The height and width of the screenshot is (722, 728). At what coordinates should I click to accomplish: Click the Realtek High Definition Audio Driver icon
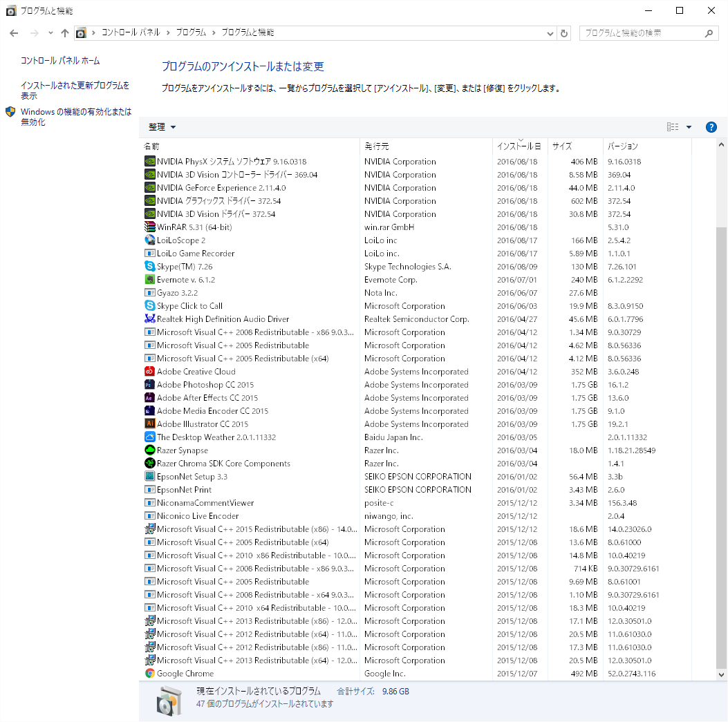tap(149, 319)
